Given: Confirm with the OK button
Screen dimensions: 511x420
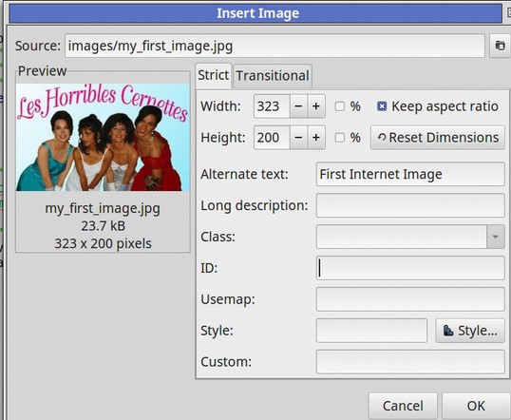Looking at the screenshot, I should click(x=476, y=406).
